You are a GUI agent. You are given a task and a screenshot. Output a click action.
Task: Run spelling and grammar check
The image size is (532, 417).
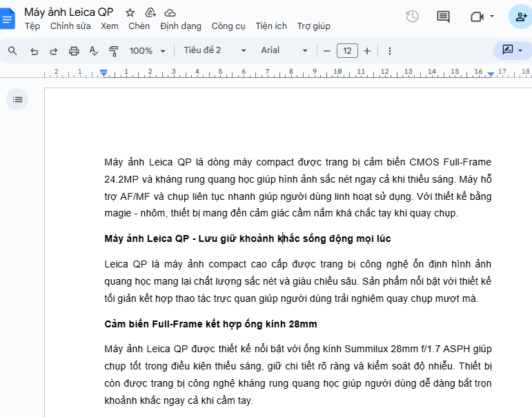(x=94, y=51)
